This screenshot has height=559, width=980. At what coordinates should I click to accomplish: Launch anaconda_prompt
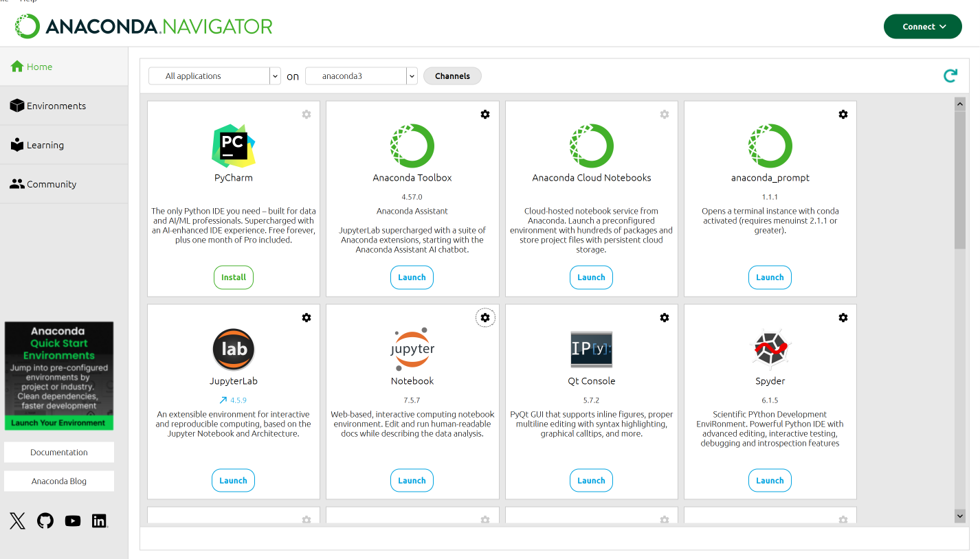point(770,277)
